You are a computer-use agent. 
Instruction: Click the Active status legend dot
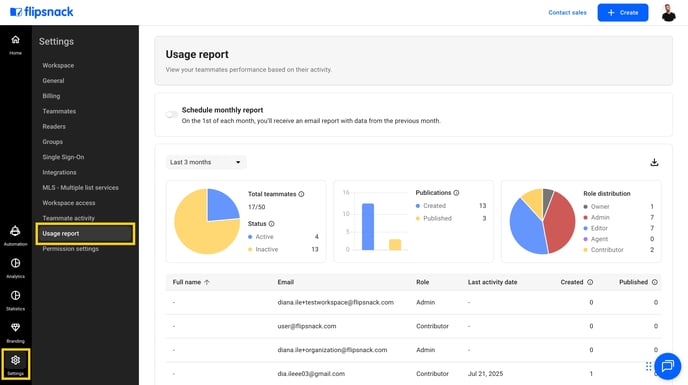250,237
